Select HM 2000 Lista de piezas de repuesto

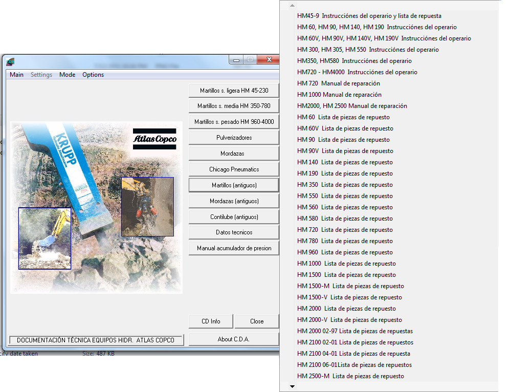pyautogui.click(x=346, y=308)
